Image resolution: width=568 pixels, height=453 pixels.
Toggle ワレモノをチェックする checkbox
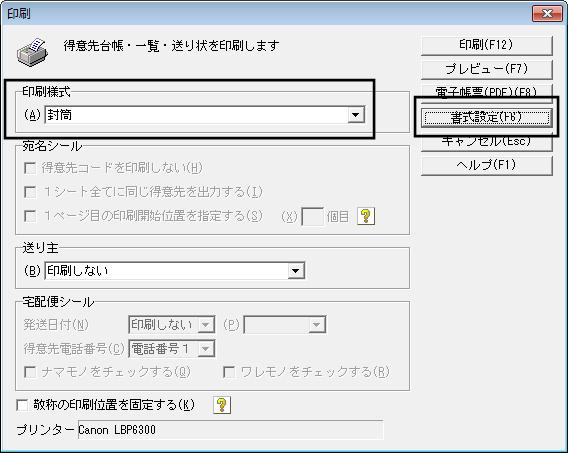(x=229, y=372)
